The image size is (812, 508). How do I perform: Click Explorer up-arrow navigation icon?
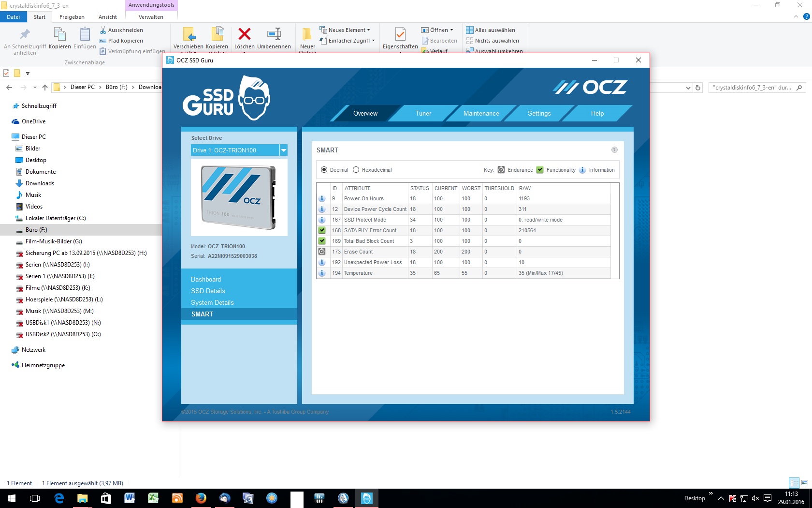pos(45,88)
